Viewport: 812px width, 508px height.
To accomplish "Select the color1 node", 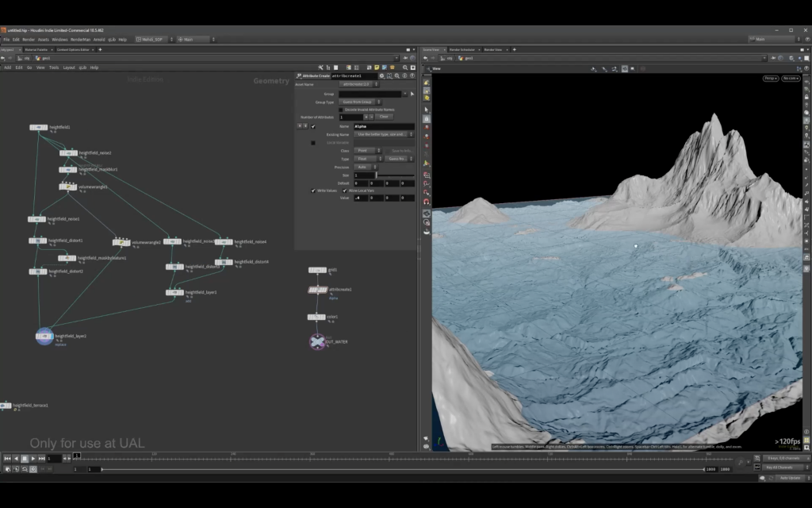I will (316, 317).
